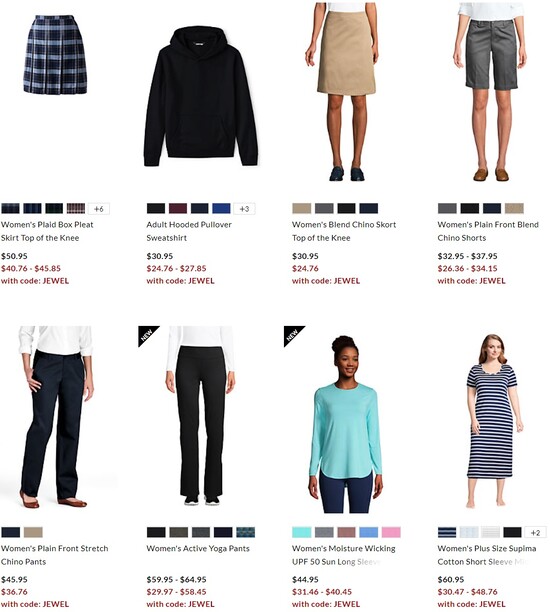Choose the gray swatch for the chino shorts
The height and width of the screenshot is (612, 550).
tap(447, 209)
